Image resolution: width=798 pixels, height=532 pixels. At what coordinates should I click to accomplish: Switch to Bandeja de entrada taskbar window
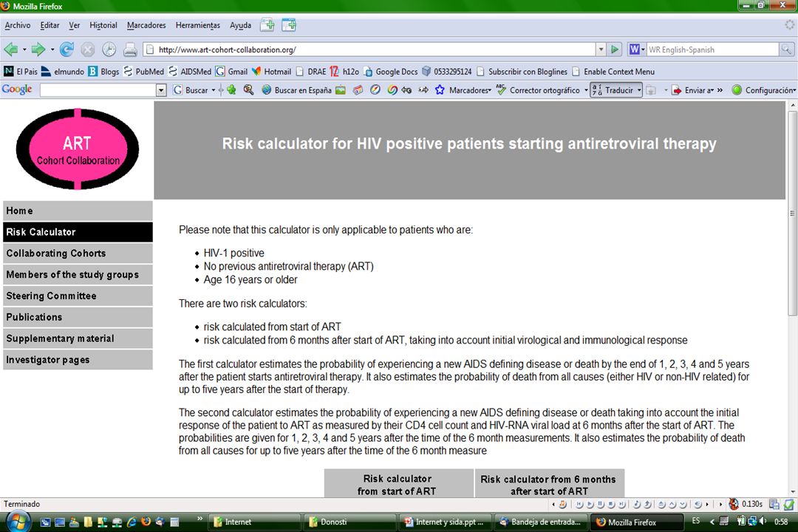[540, 522]
